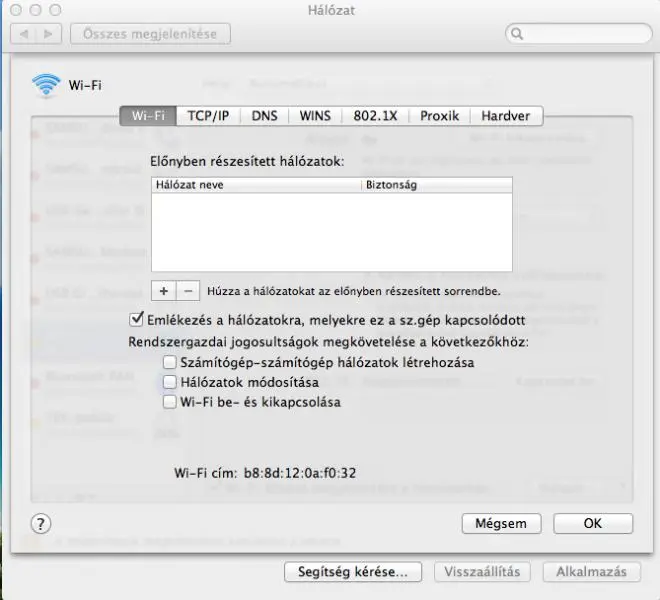This screenshot has width=660, height=600.
Task: Open the DNS tab
Action: (x=264, y=116)
